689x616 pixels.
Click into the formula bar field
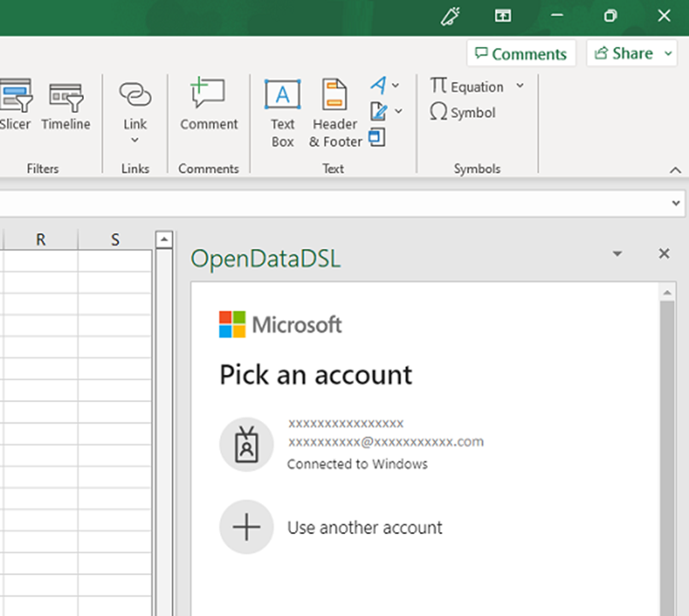334,203
